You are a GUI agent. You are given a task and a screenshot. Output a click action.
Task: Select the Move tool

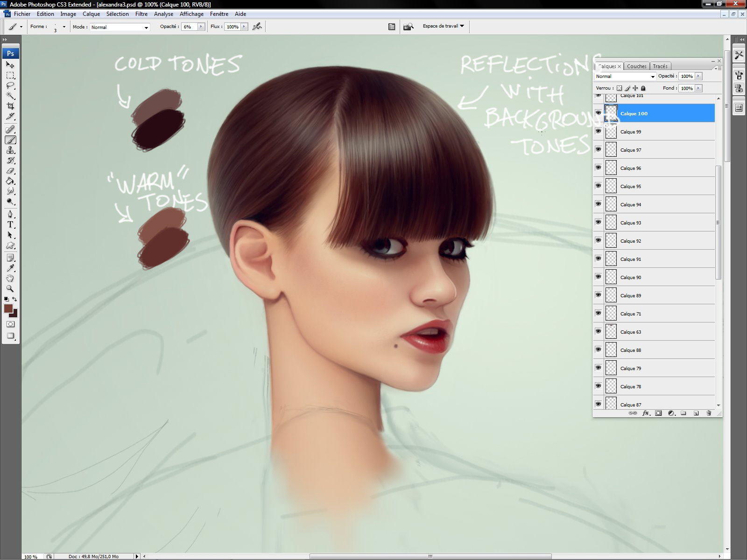click(10, 65)
